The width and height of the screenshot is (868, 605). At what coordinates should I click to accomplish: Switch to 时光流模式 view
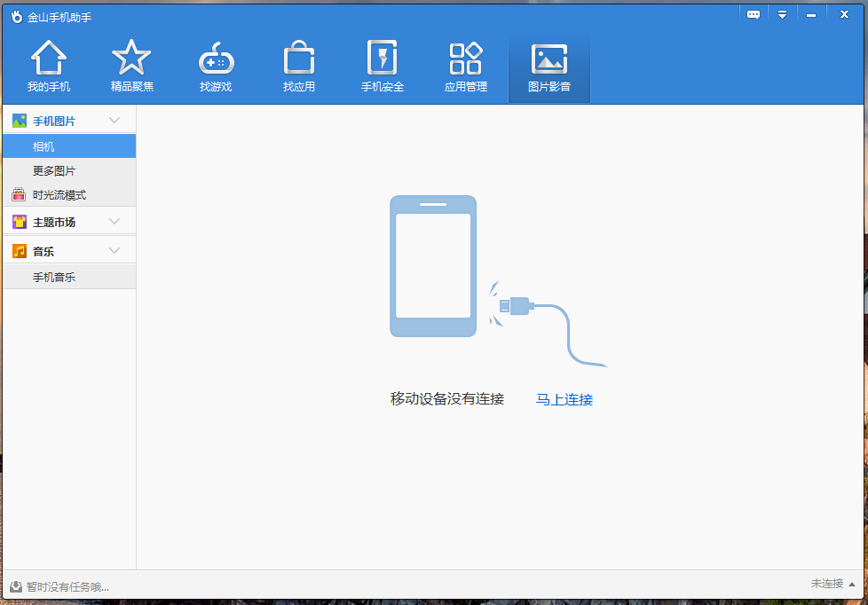59,195
